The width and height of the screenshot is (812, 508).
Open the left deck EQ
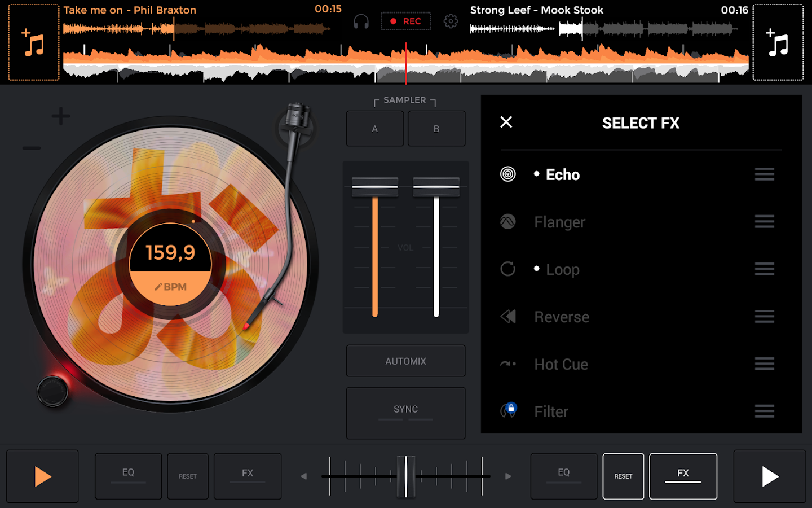pyautogui.click(x=129, y=476)
